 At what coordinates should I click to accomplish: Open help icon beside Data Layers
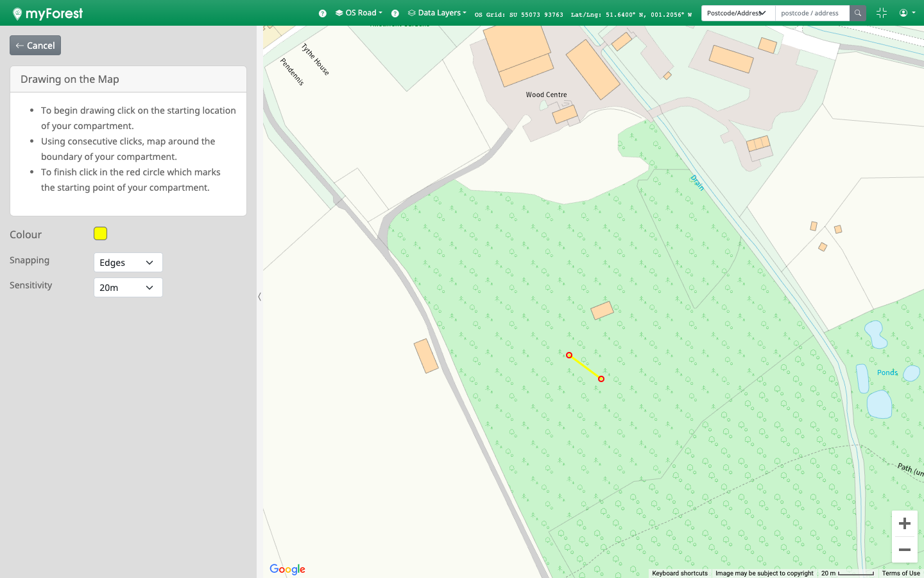pos(395,13)
